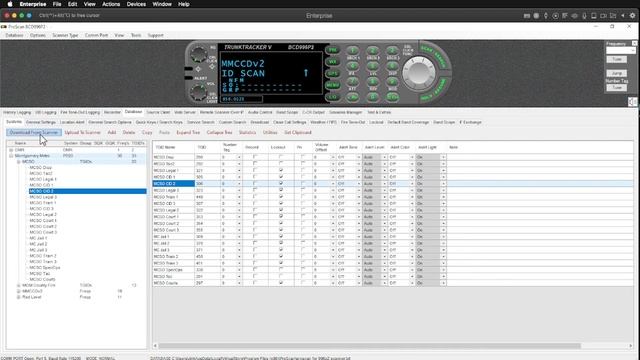
Task: Toggle Pri checkbox for MCSO CID 1 row
Action: [303, 177]
